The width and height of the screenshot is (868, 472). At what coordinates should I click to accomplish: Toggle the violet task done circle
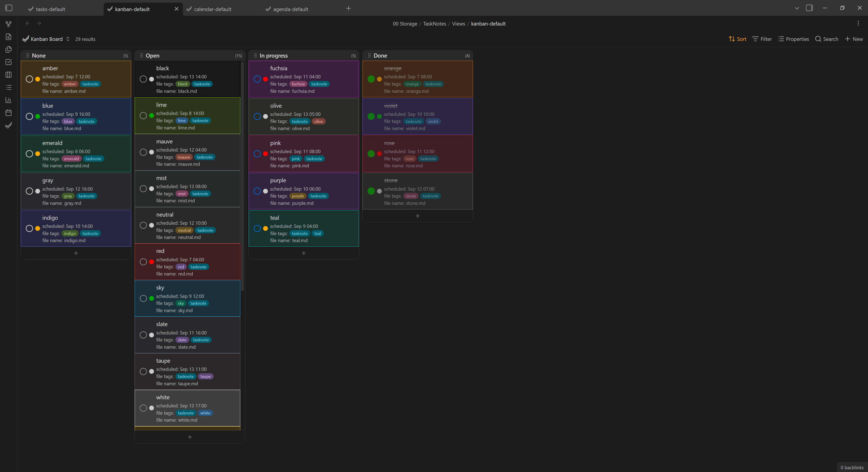click(x=371, y=117)
